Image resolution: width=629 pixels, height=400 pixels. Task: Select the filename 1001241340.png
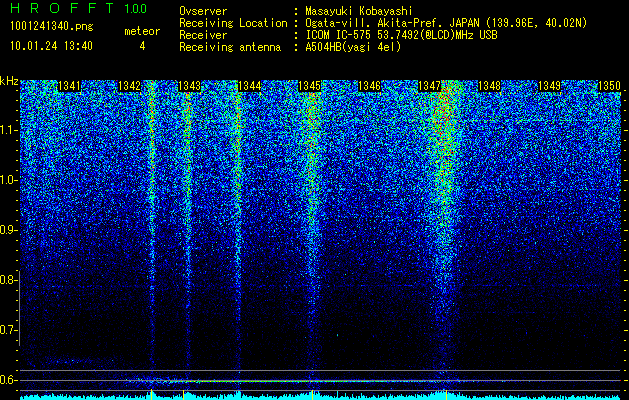point(52,26)
